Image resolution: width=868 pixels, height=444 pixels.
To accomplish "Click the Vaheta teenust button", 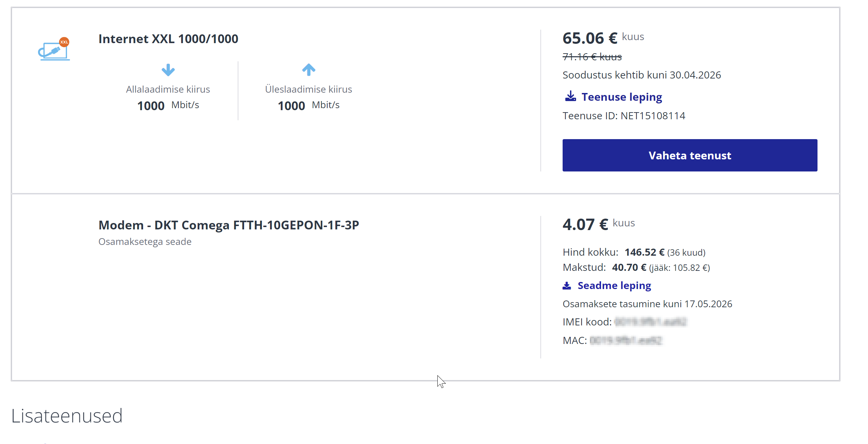I will coord(690,155).
